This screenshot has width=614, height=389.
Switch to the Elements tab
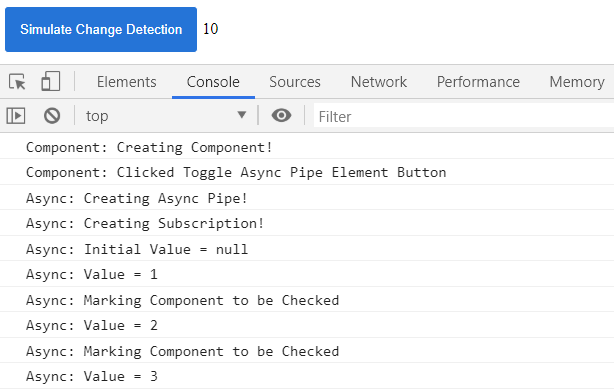tap(126, 82)
